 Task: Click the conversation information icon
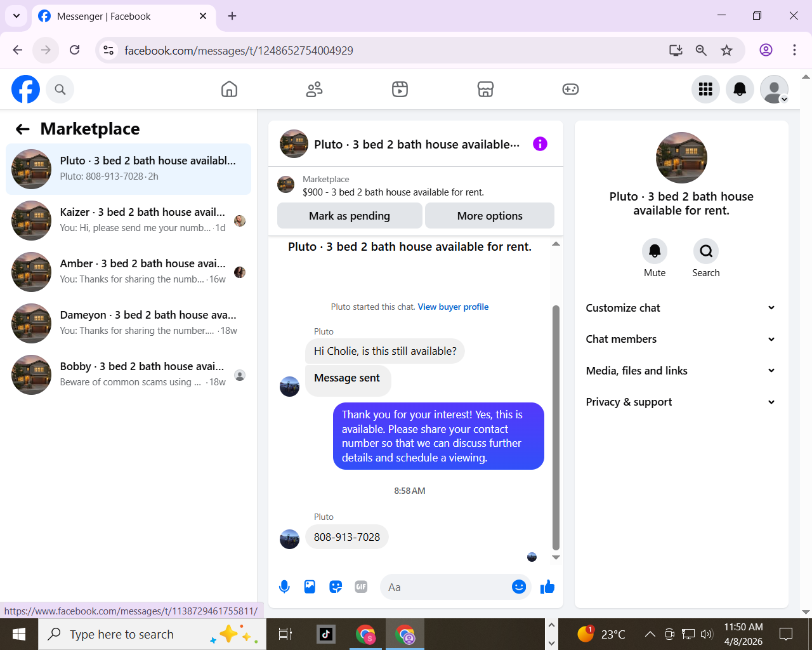tap(540, 144)
